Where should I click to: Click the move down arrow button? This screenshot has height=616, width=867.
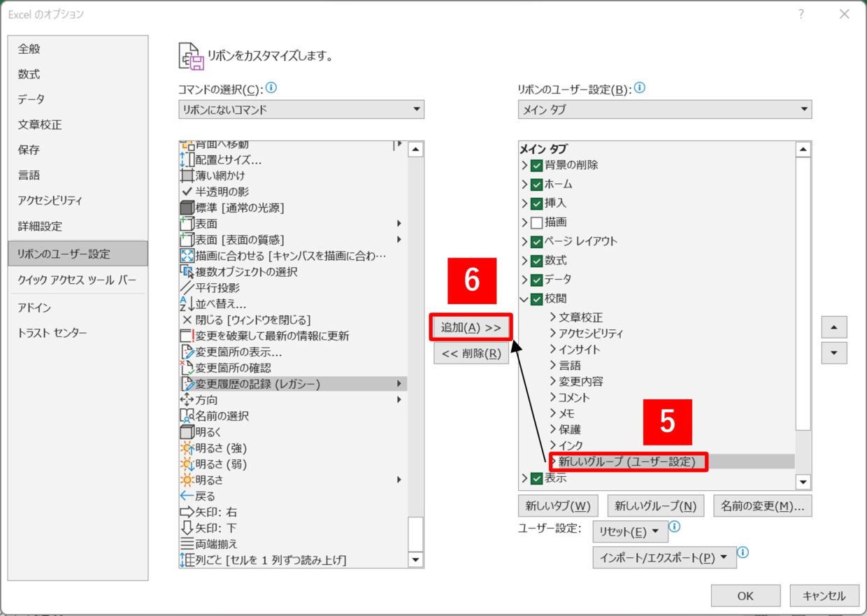click(x=834, y=352)
